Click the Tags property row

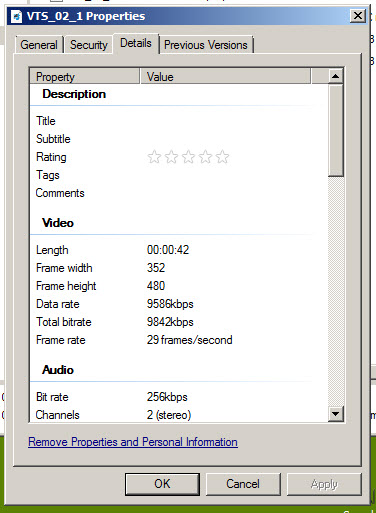(179, 175)
